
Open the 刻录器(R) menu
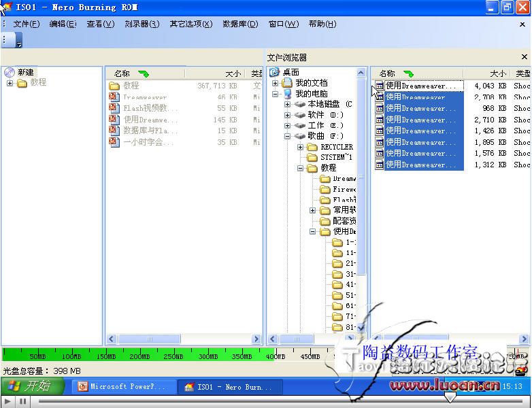point(142,24)
